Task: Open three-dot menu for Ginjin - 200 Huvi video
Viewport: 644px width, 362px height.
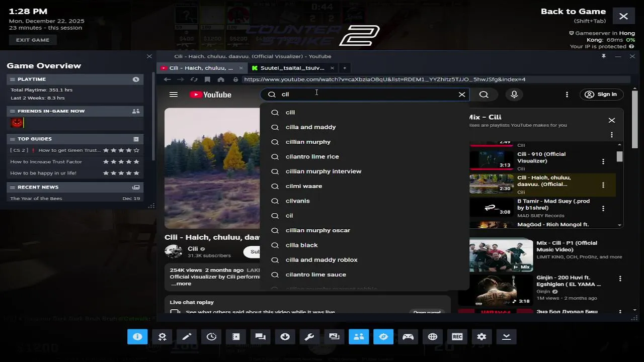Action: [x=620, y=279]
